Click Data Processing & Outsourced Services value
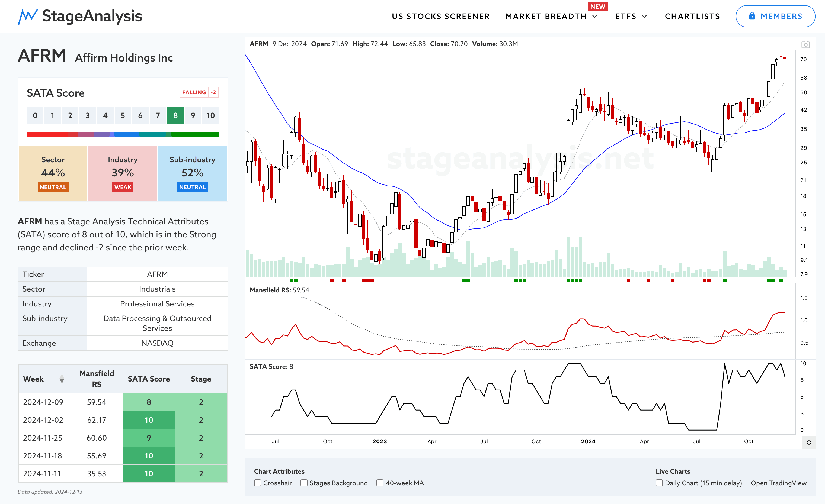Viewport: 825px width, 504px height. 157,324
